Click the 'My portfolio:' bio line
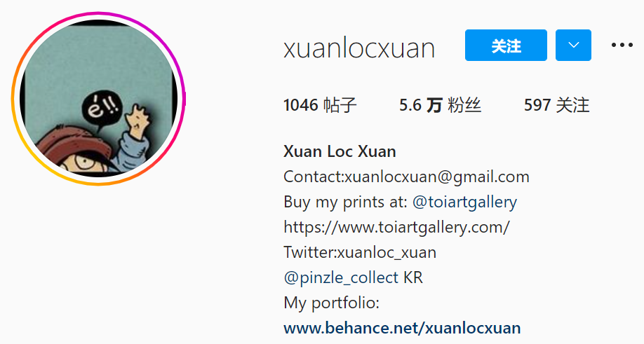 click(x=331, y=303)
